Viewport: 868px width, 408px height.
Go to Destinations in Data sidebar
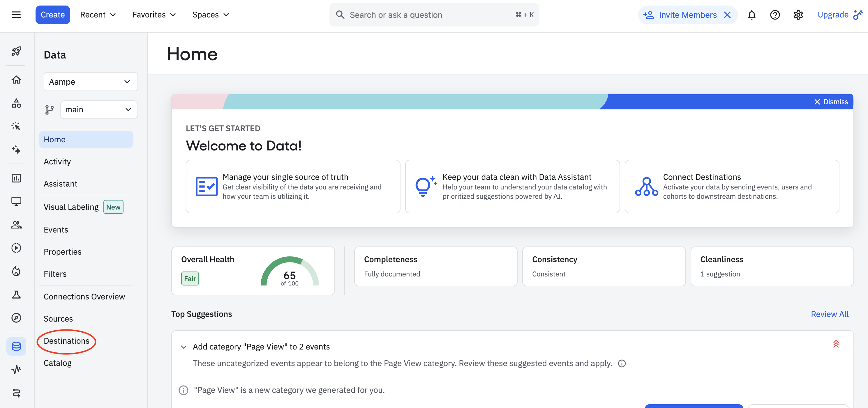tap(66, 341)
